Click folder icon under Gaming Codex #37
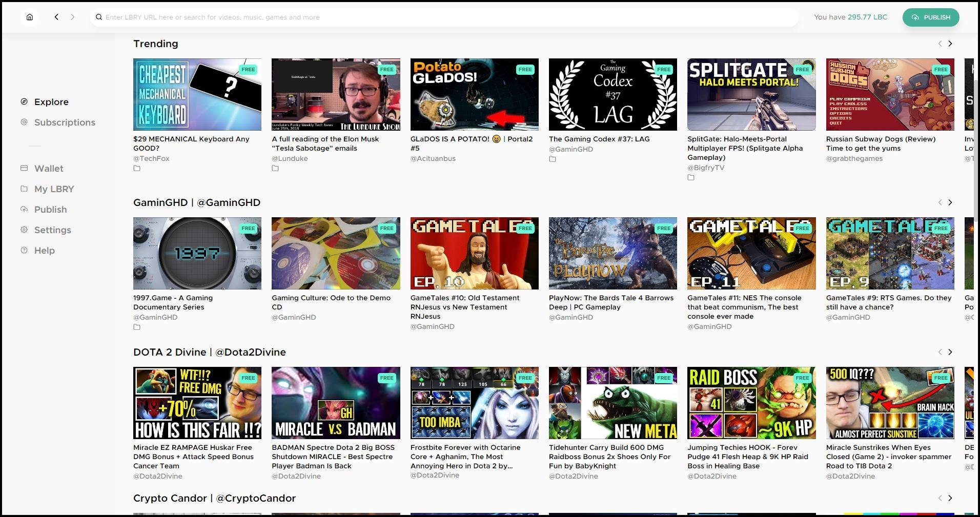Image resolution: width=980 pixels, height=517 pixels. tap(553, 159)
